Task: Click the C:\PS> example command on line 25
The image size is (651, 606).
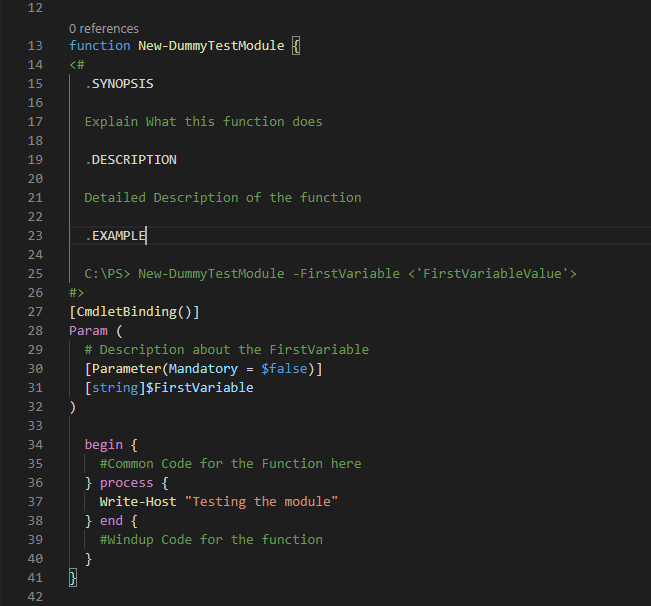Action: coord(330,274)
